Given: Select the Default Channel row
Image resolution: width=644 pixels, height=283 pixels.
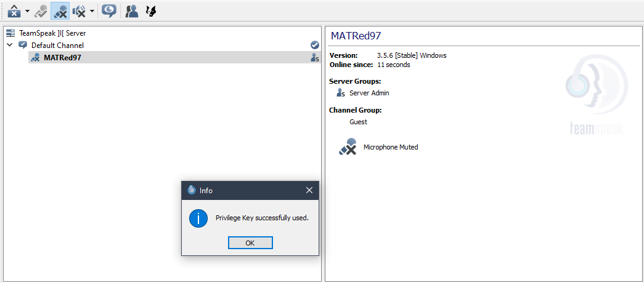Looking at the screenshot, I should (162, 45).
